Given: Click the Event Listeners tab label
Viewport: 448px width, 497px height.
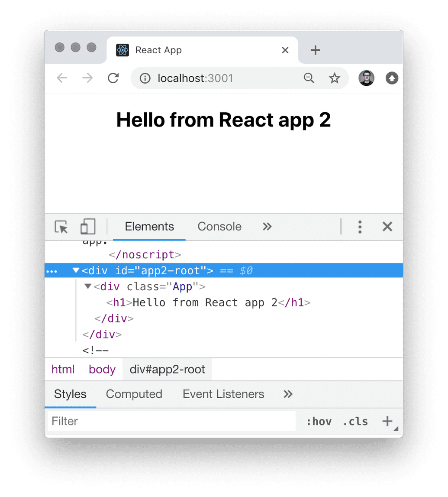Looking at the screenshot, I should [x=223, y=394].
